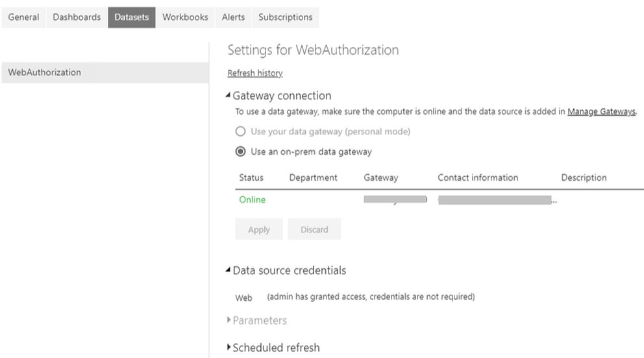Image resolution: width=644 pixels, height=358 pixels.
Task: Go to the Workbooks tab
Action: (185, 18)
